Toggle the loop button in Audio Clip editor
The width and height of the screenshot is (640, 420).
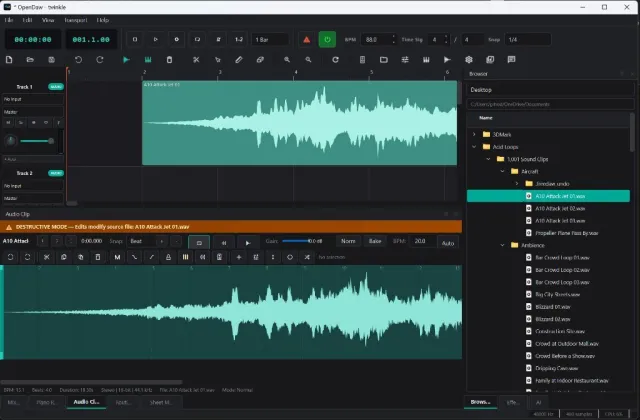(x=199, y=242)
